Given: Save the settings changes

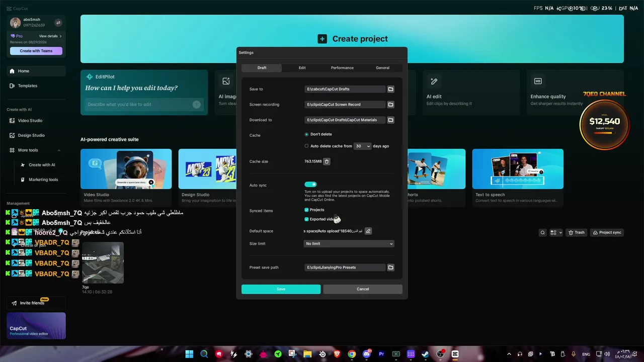Looking at the screenshot, I should (x=281, y=289).
